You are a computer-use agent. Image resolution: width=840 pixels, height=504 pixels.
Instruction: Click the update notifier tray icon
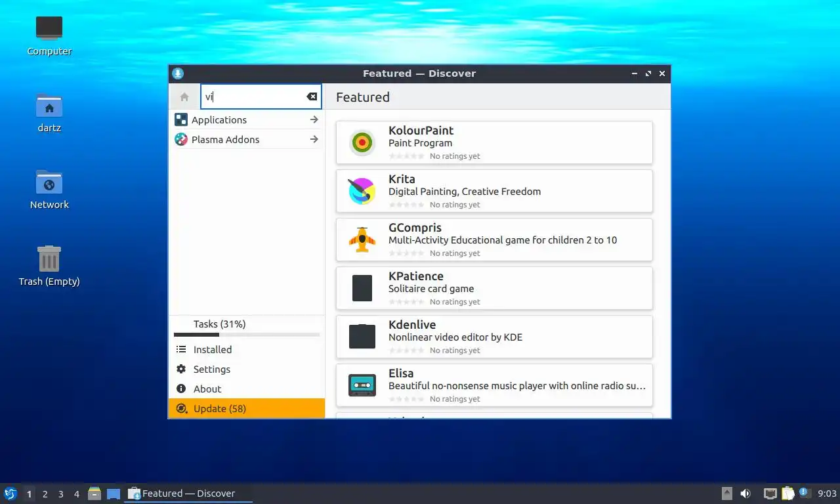[805, 493]
